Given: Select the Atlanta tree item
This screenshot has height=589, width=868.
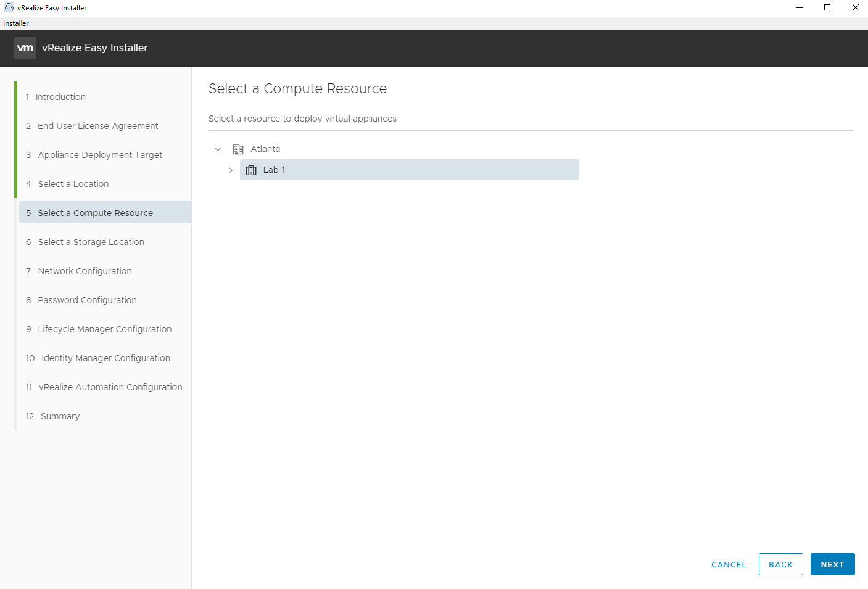Looking at the screenshot, I should click(x=265, y=149).
